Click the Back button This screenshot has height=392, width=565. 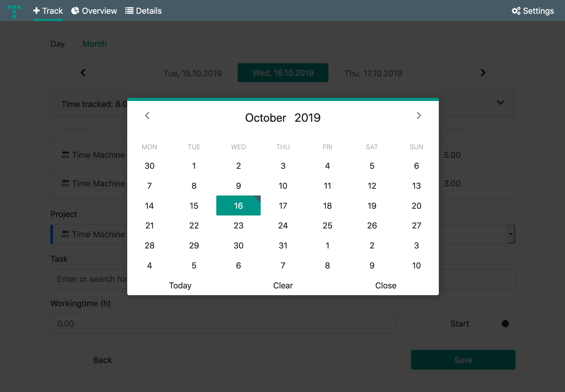click(103, 360)
